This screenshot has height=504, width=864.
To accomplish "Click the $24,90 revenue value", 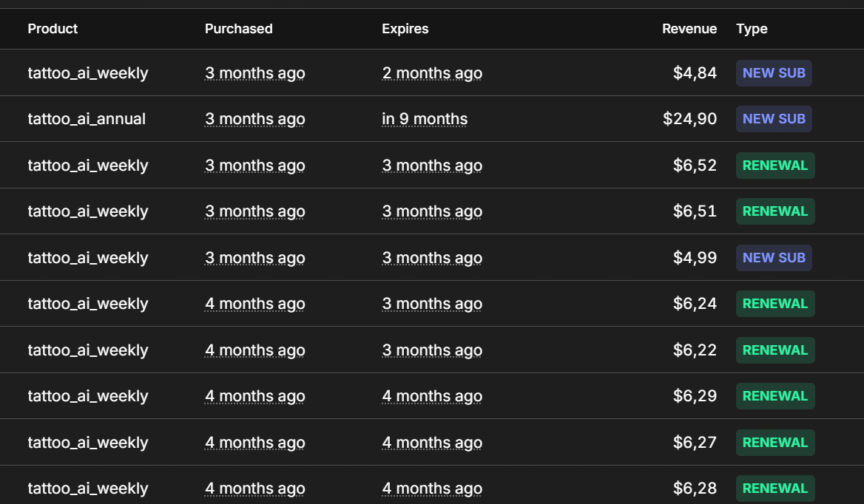I will click(x=690, y=119).
